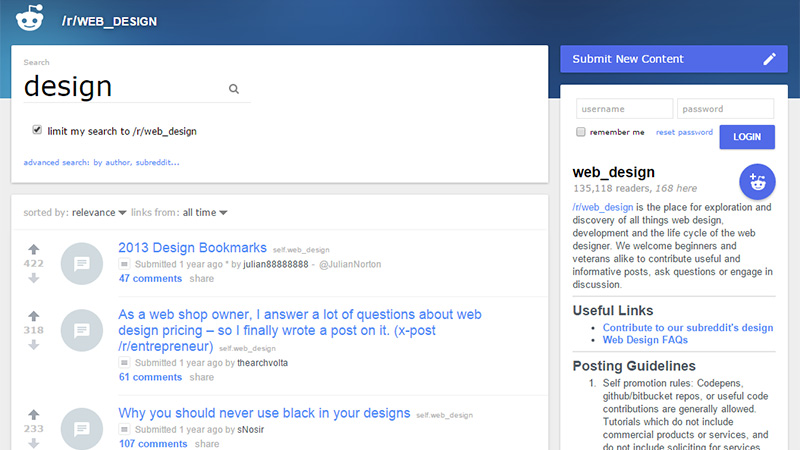Upvote the web design pricing post

pyautogui.click(x=34, y=316)
